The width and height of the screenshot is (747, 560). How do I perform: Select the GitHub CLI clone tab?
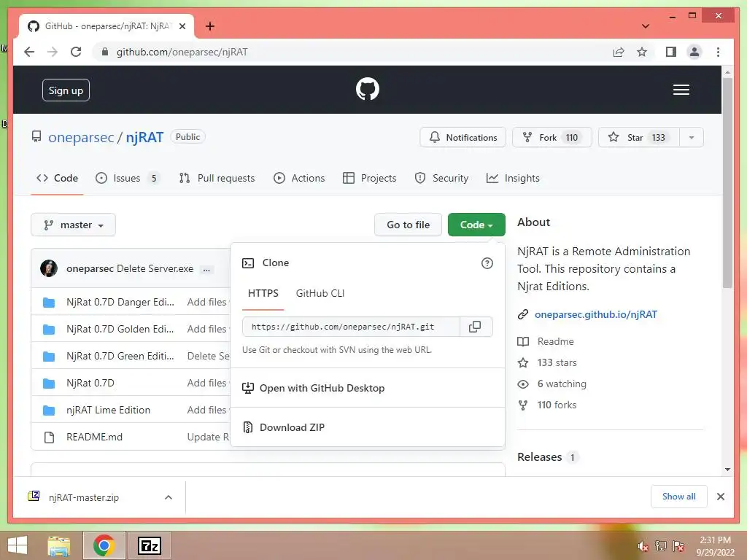320,293
